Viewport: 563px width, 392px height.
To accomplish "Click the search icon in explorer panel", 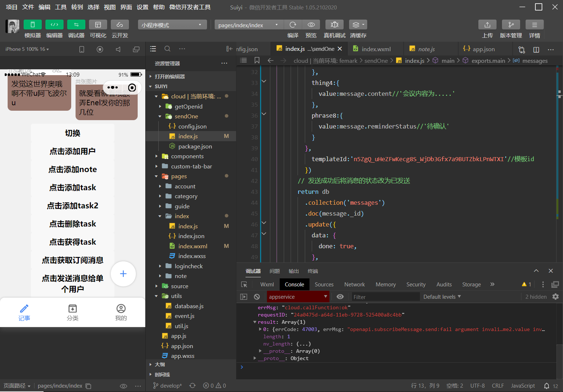I will (x=167, y=49).
